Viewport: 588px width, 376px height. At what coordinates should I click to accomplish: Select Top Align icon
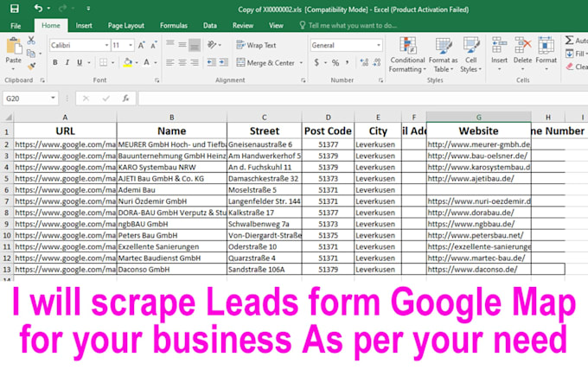click(170, 45)
